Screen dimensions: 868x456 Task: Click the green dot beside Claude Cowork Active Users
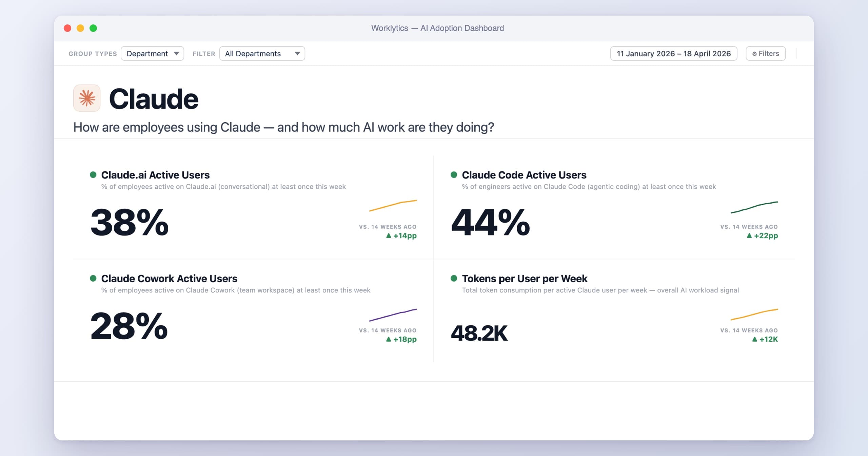[93, 279]
